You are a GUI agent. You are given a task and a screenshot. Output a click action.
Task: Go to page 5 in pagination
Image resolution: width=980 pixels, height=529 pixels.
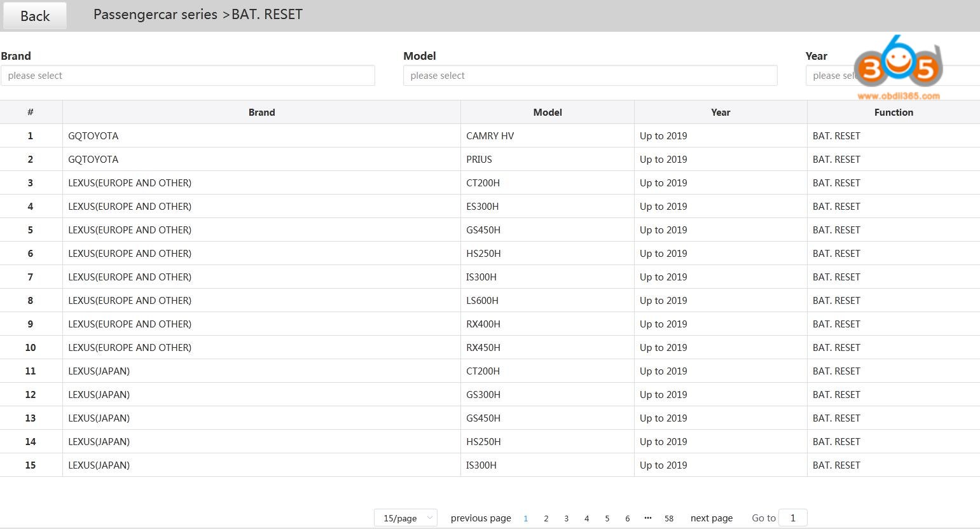click(x=607, y=518)
